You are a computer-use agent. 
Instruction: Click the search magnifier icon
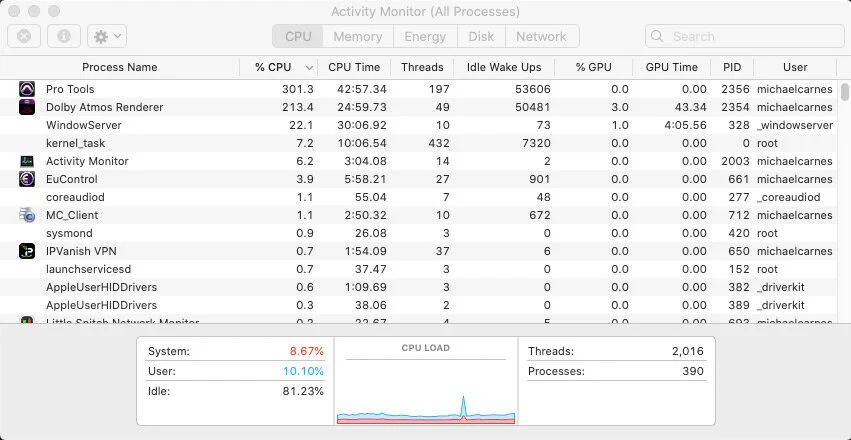coord(657,36)
